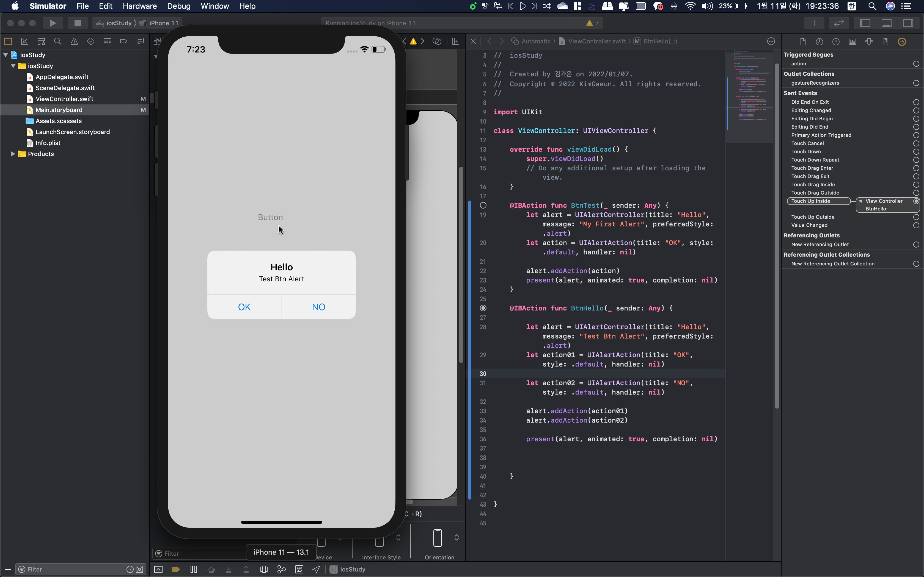Screen dimensions: 924x577
Task: Open the find navigator magnifier icon
Action: point(58,41)
